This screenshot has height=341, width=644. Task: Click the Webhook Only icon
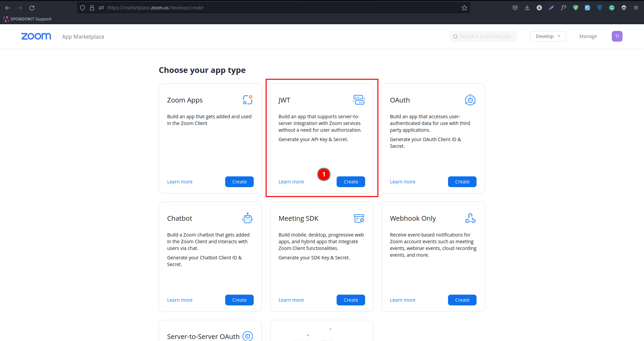470,218
